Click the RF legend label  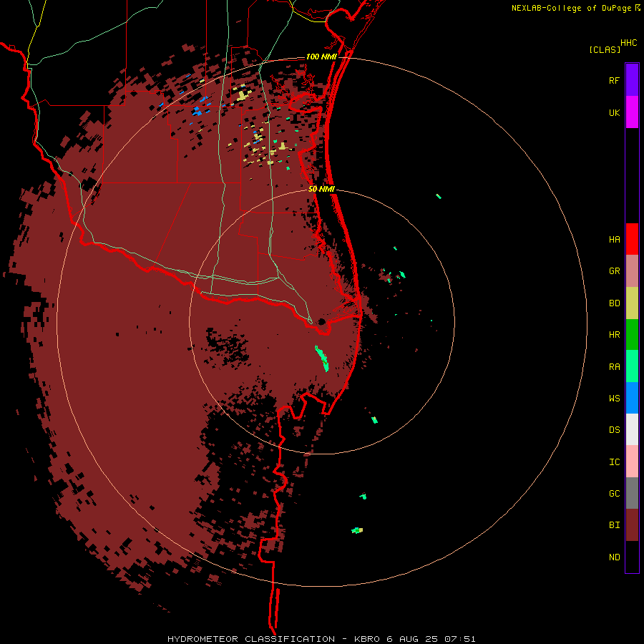tap(615, 80)
